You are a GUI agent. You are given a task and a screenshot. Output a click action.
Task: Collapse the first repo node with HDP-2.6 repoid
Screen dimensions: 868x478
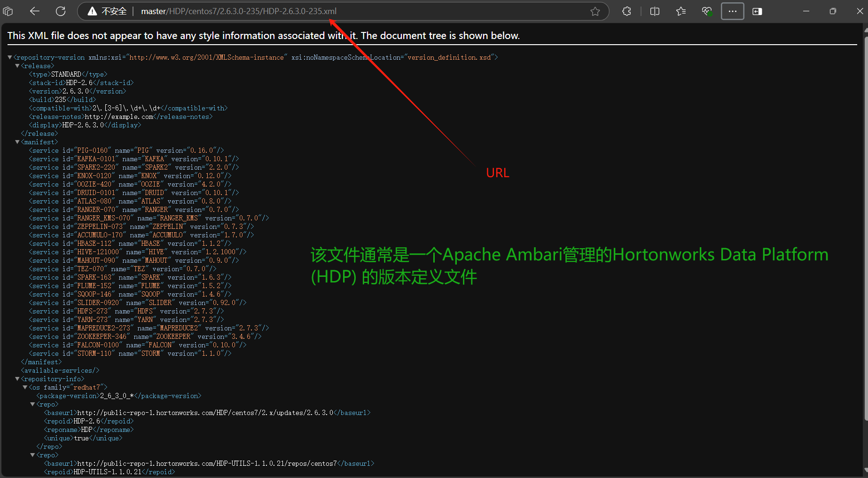(32, 404)
